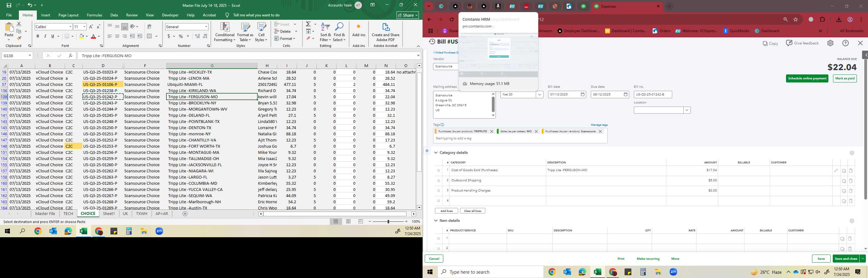Remove the TRIPPLITE purchases tag
Viewport: 868px width, 278px height.
click(x=491, y=132)
